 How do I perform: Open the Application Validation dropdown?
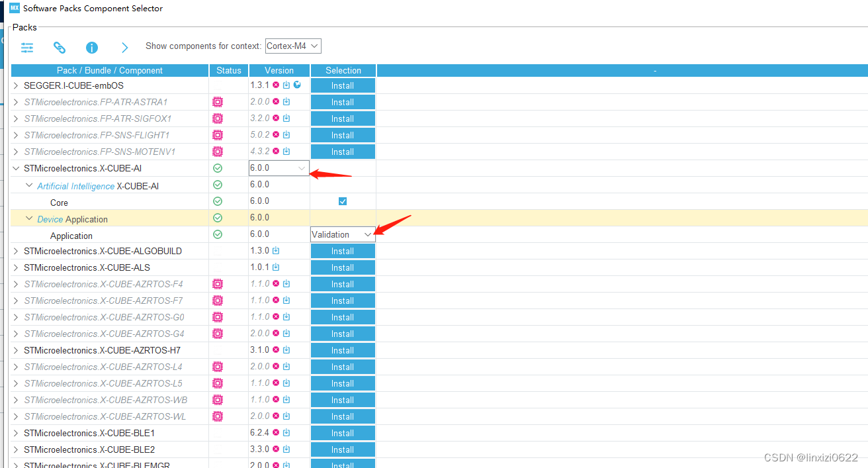click(x=343, y=234)
